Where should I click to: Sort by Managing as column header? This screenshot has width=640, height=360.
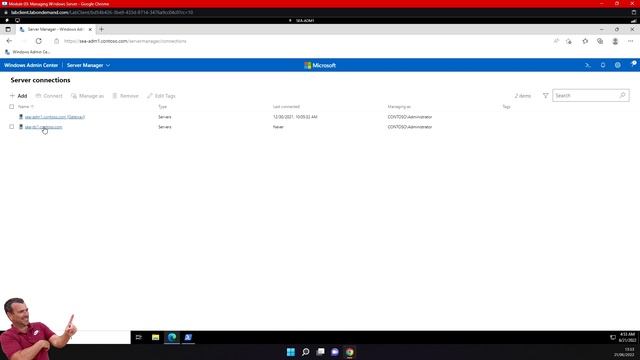tap(399, 107)
